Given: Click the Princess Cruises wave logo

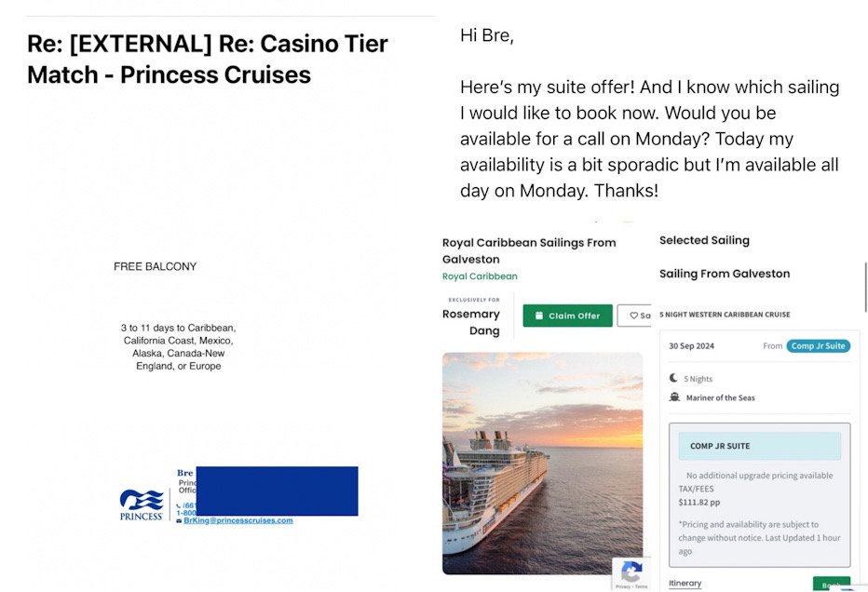Looking at the screenshot, I should 142,505.
